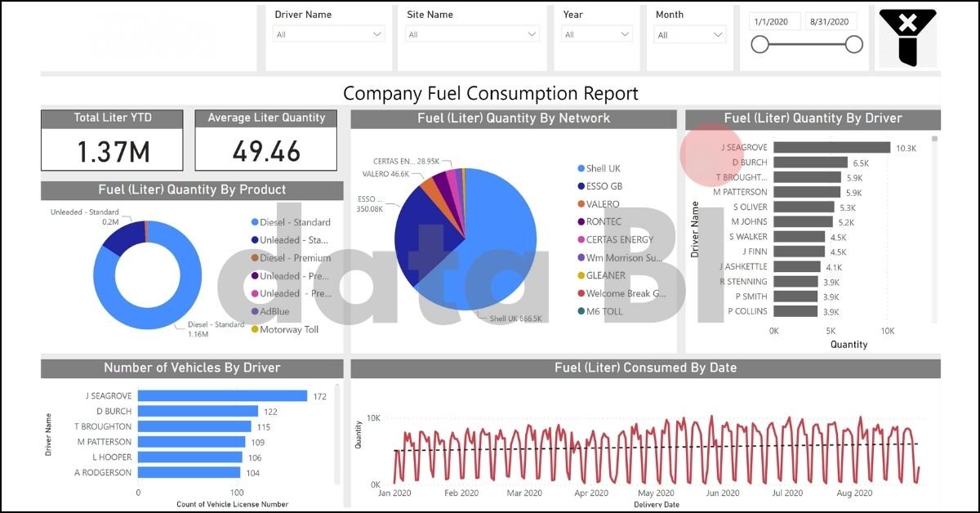The image size is (980, 513).
Task: Select ESSO GB in the network legend
Action: pos(606,186)
